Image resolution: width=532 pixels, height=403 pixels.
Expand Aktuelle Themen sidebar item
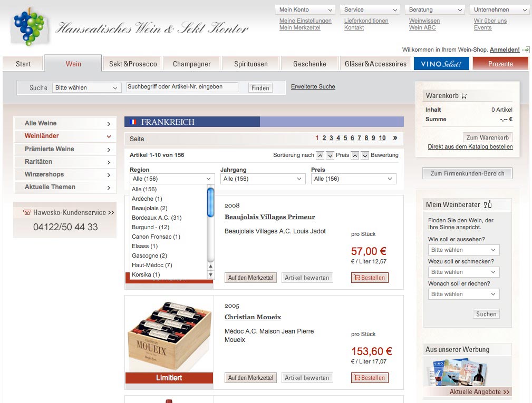click(x=65, y=187)
